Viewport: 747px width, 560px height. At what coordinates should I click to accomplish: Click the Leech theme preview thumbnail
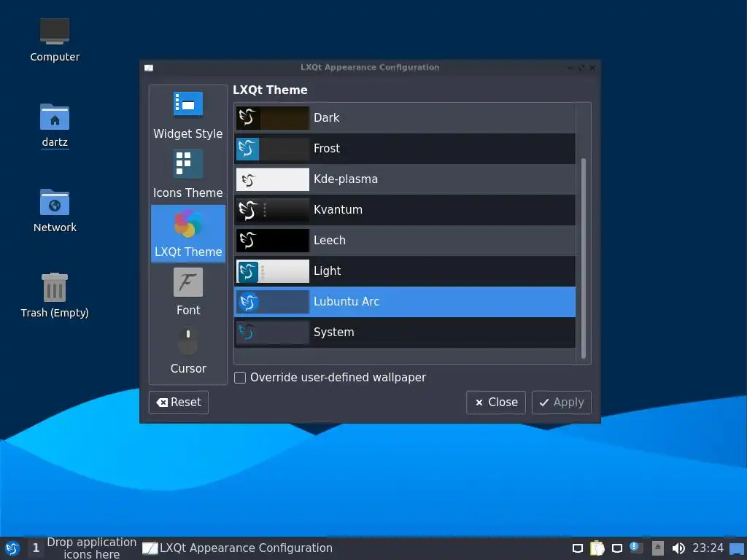coord(273,241)
